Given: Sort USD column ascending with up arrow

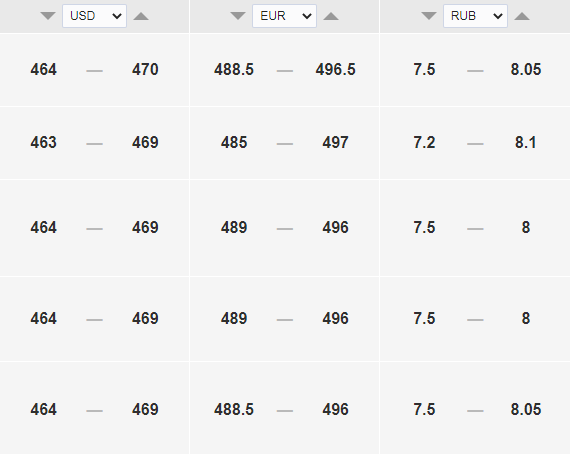Looking at the screenshot, I should tap(141, 16).
